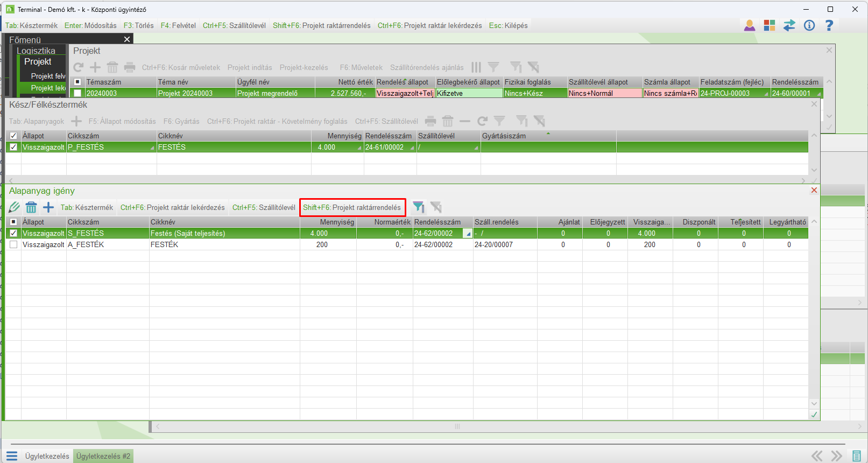The image size is (868, 463).
Task: Open the hamburger menu in bottom bar
Action: (x=12, y=456)
